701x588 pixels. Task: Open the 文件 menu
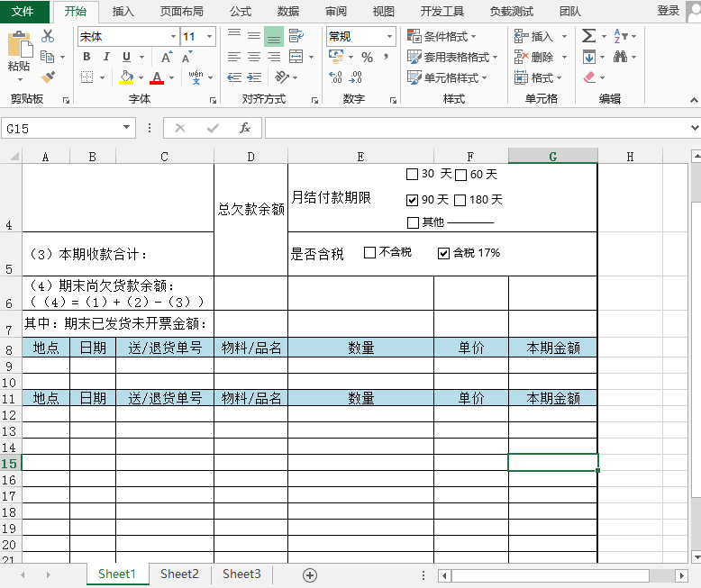[x=23, y=11]
